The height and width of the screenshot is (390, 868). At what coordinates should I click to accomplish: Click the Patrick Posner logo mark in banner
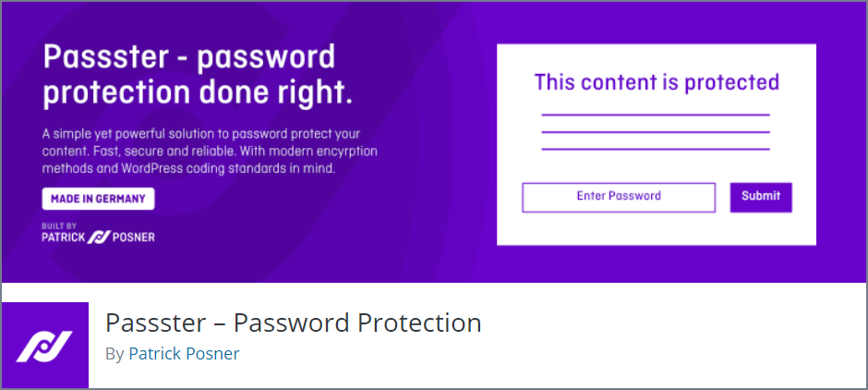pos(101,238)
